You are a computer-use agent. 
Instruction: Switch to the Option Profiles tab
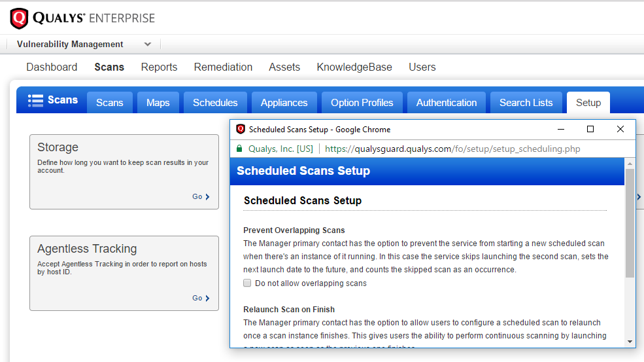[362, 103]
